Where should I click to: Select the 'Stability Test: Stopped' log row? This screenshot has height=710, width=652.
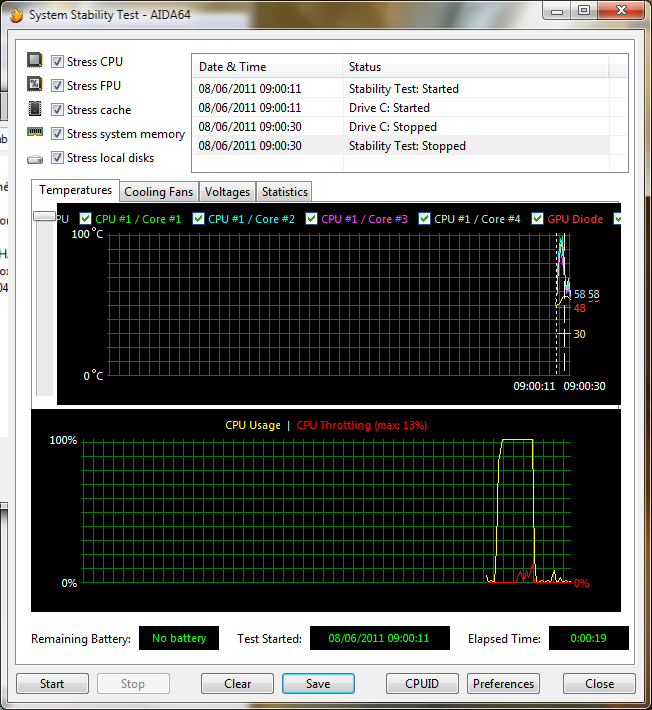(x=401, y=146)
